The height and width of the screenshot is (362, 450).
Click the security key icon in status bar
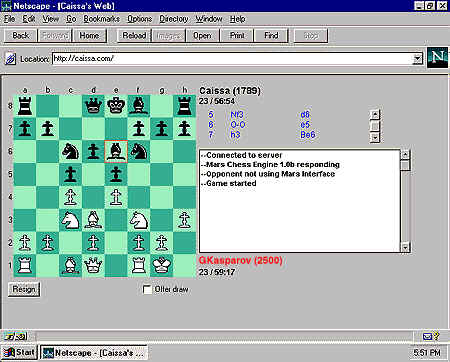pyautogui.click(x=15, y=336)
